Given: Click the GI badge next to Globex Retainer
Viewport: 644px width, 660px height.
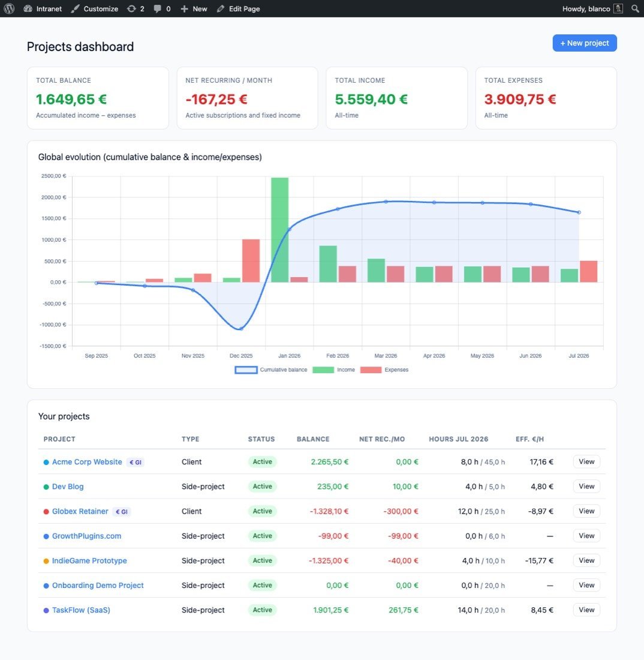Looking at the screenshot, I should tap(122, 512).
